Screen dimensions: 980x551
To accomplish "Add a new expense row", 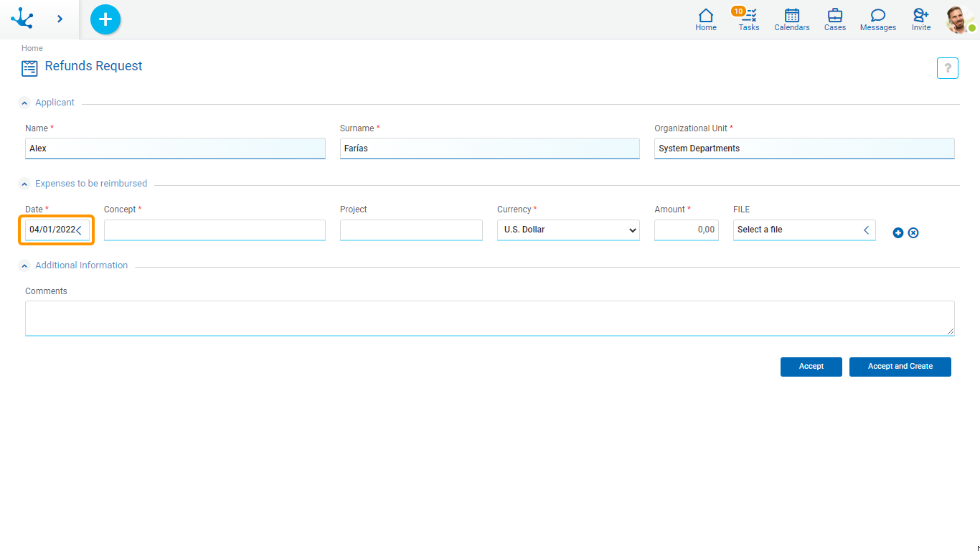I will (x=898, y=232).
